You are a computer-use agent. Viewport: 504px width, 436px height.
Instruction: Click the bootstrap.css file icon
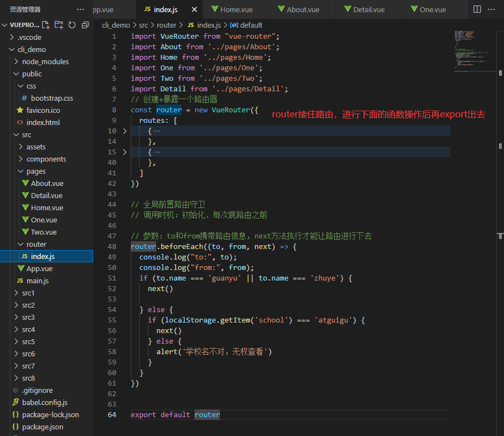[x=24, y=98]
